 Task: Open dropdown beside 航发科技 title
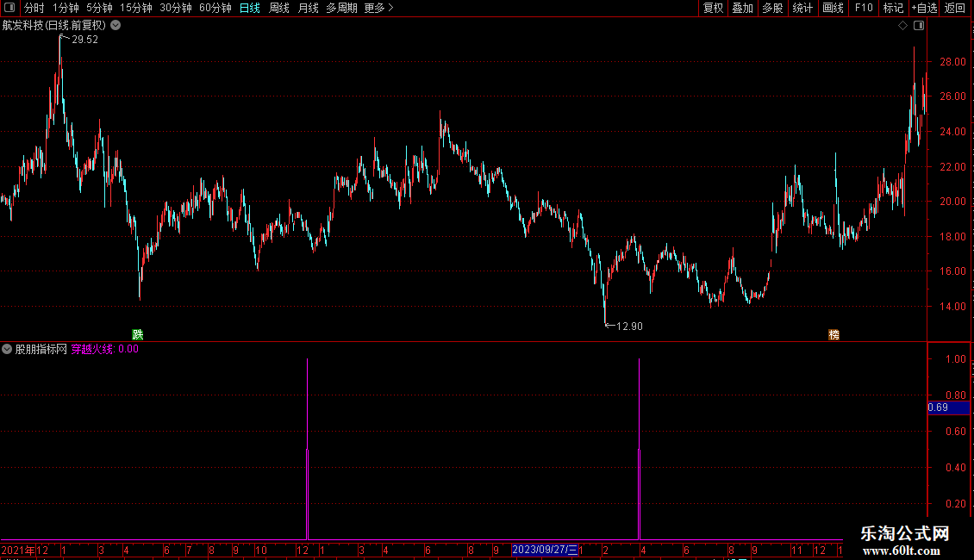pos(116,25)
